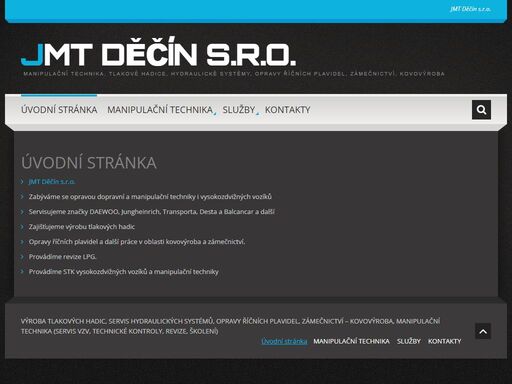Open footer Manipulační technika link

point(351,341)
